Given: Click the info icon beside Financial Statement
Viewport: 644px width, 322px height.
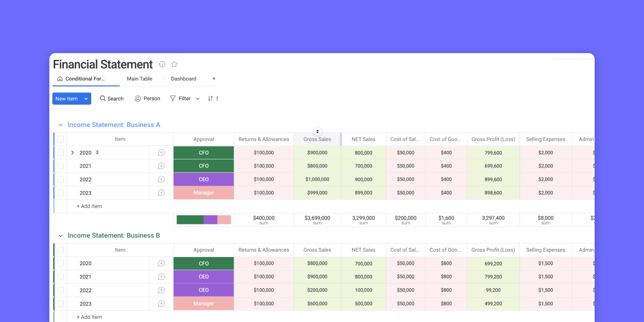Looking at the screenshot, I should point(162,64).
